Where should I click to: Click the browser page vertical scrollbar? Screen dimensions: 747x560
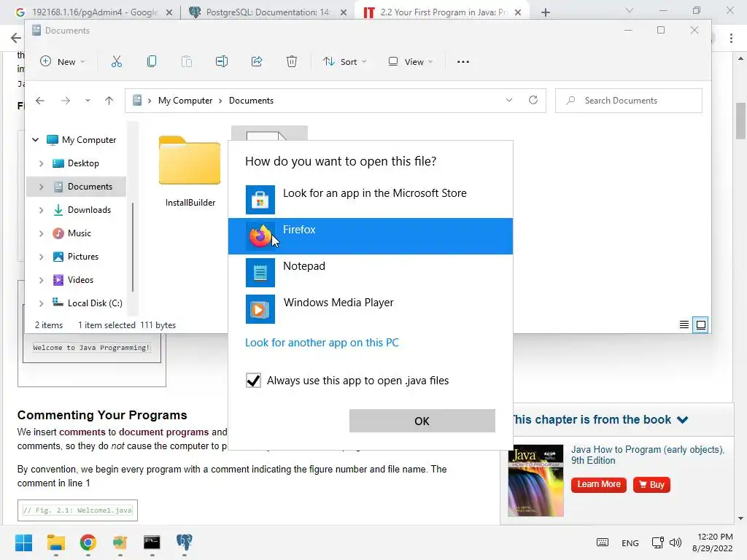pyautogui.click(x=740, y=122)
